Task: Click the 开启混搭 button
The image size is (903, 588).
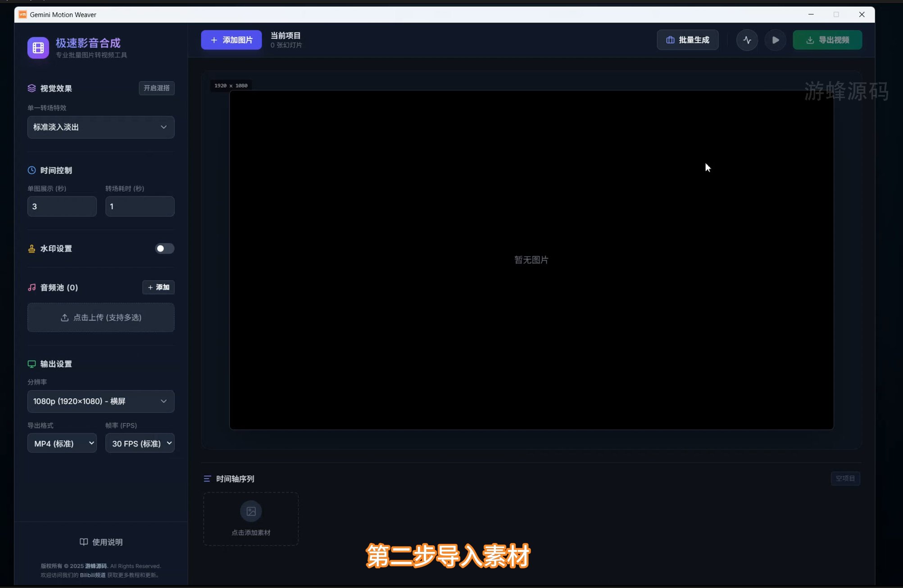Action: [157, 88]
